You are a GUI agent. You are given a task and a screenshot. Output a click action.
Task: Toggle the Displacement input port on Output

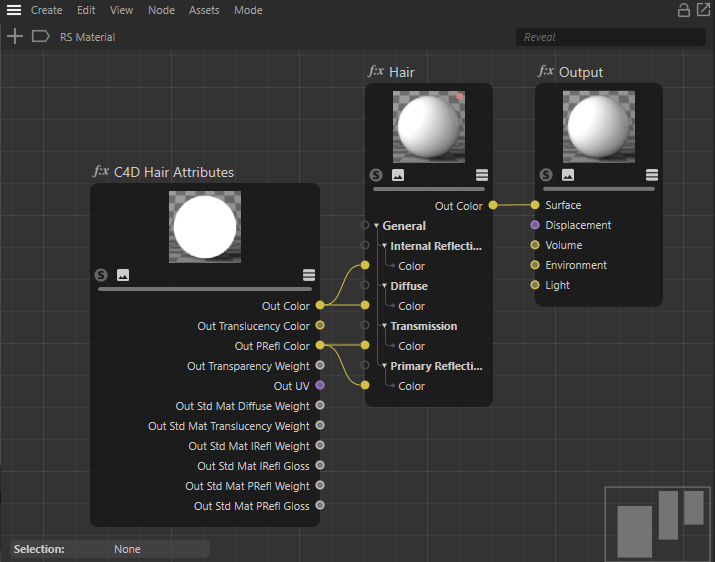[x=535, y=225]
